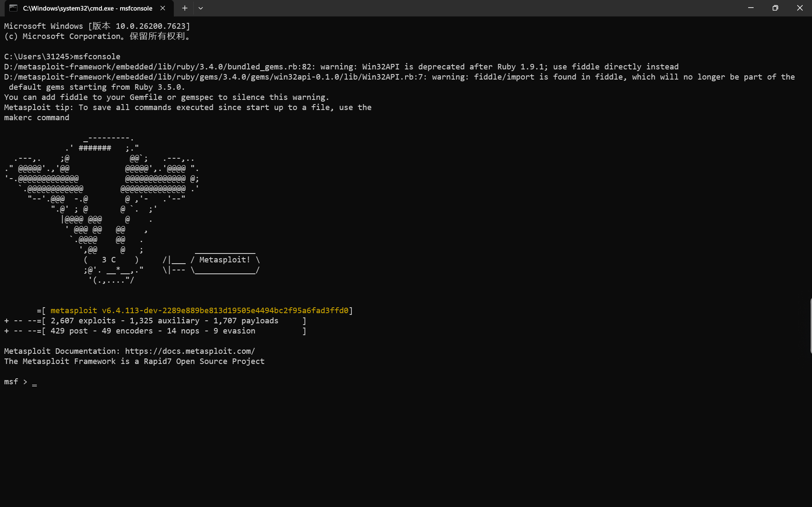The width and height of the screenshot is (812, 507).
Task: Click the 'Metasploit Documentation:' label
Action: pyautogui.click(x=62, y=351)
